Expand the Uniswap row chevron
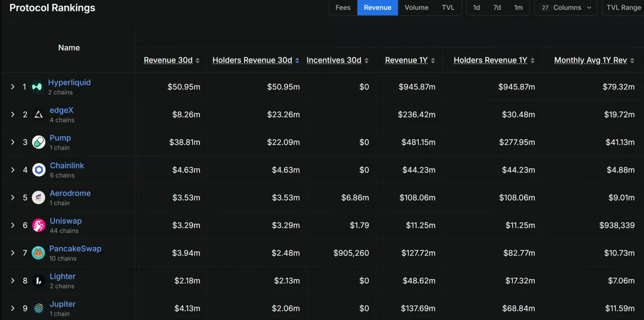Image resolution: width=644 pixels, height=320 pixels. coord(13,225)
